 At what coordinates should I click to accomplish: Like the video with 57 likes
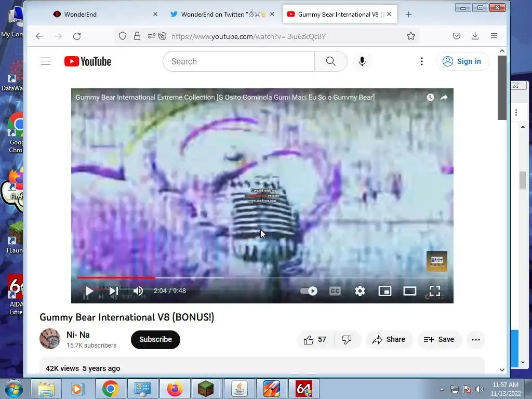click(x=315, y=339)
